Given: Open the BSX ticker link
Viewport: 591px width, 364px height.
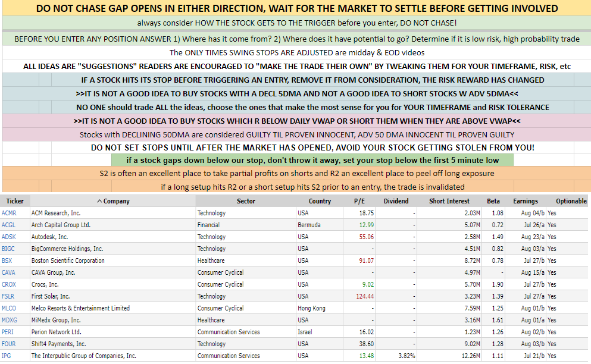Looking at the screenshot, I should click(x=7, y=261).
